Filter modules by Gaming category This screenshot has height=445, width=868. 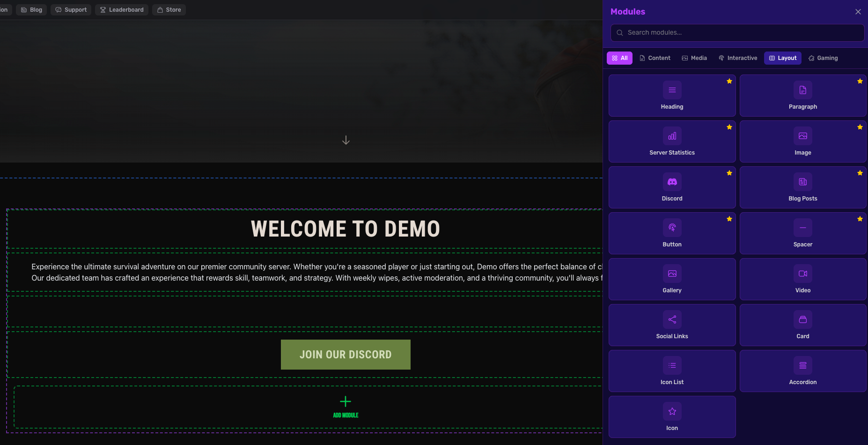click(x=823, y=58)
